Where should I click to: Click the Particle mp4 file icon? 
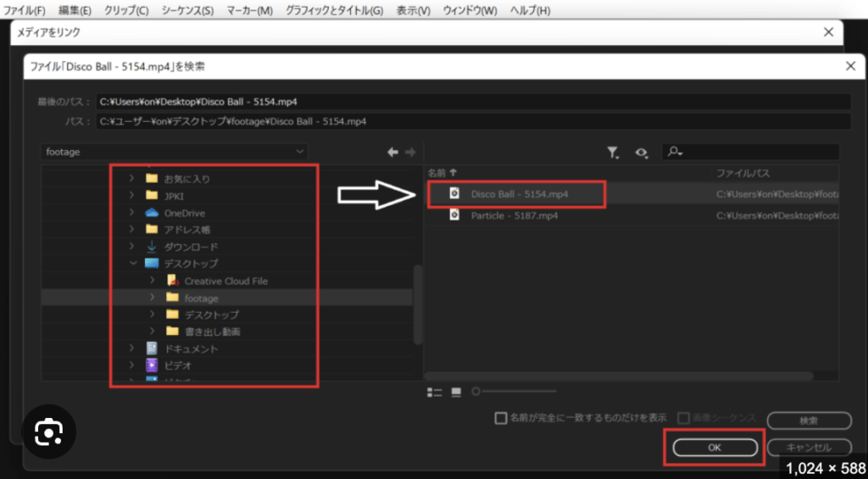click(454, 215)
